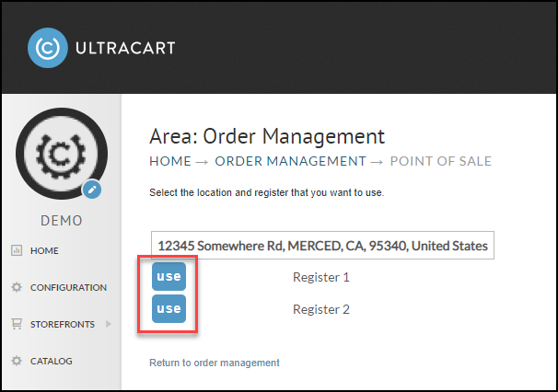Open the Storefronts sidebar menu item
This screenshot has height=392, width=558.
pyautogui.click(x=63, y=324)
